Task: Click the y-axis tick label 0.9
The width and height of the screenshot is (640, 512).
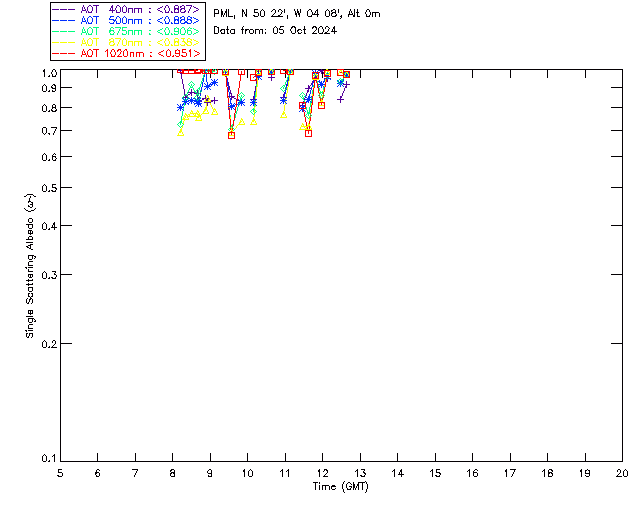Action: pos(49,88)
